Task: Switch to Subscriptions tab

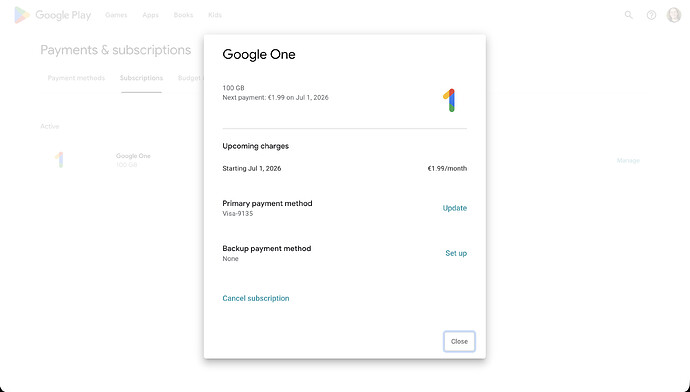Action: tap(141, 78)
